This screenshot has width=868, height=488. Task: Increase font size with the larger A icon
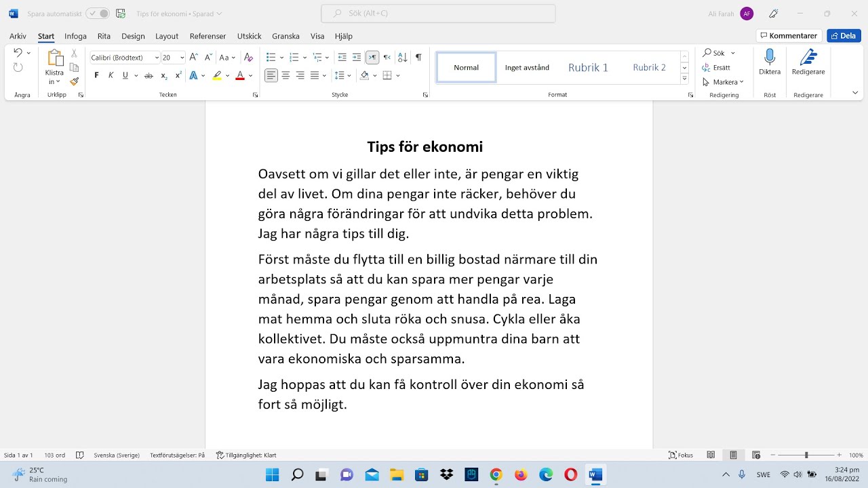[x=194, y=58]
